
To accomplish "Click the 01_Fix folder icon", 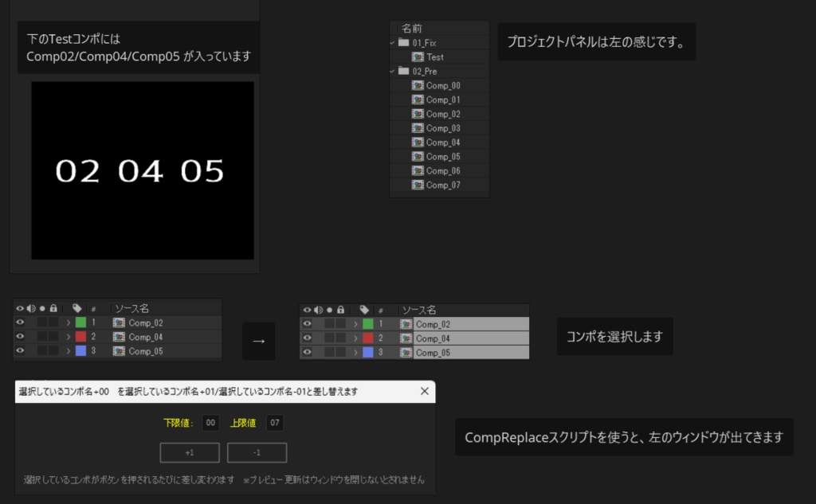I will (x=402, y=43).
